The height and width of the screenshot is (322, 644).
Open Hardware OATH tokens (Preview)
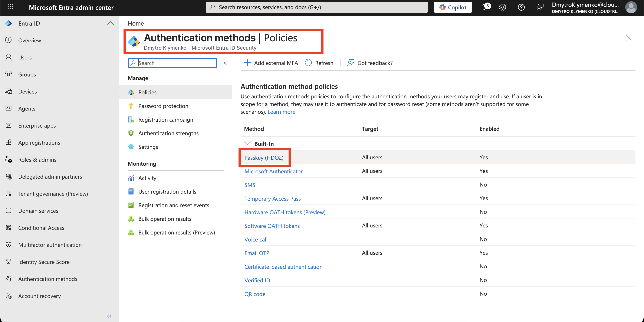click(x=285, y=212)
